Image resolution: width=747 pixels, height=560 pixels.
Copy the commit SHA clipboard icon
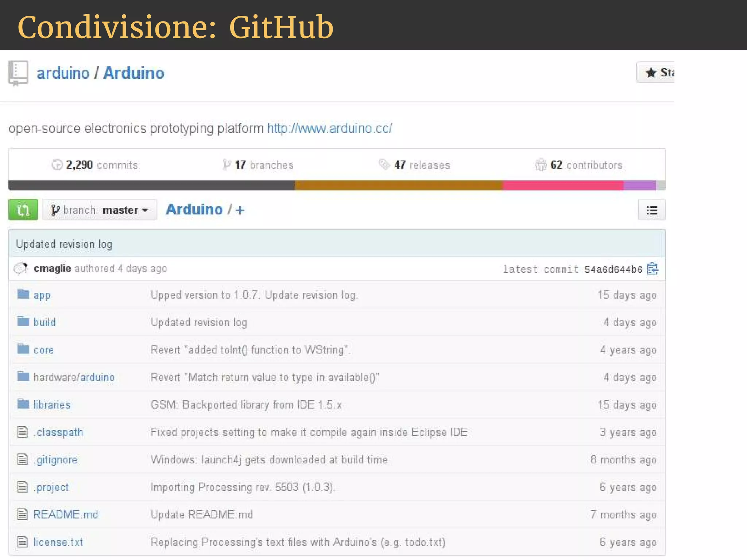[653, 269]
